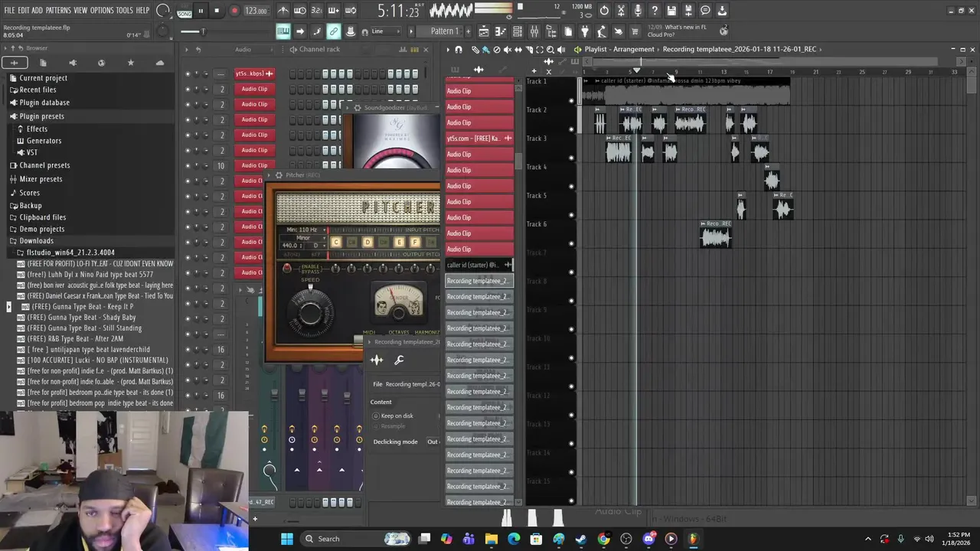Click the pause playback button

pos(201,11)
